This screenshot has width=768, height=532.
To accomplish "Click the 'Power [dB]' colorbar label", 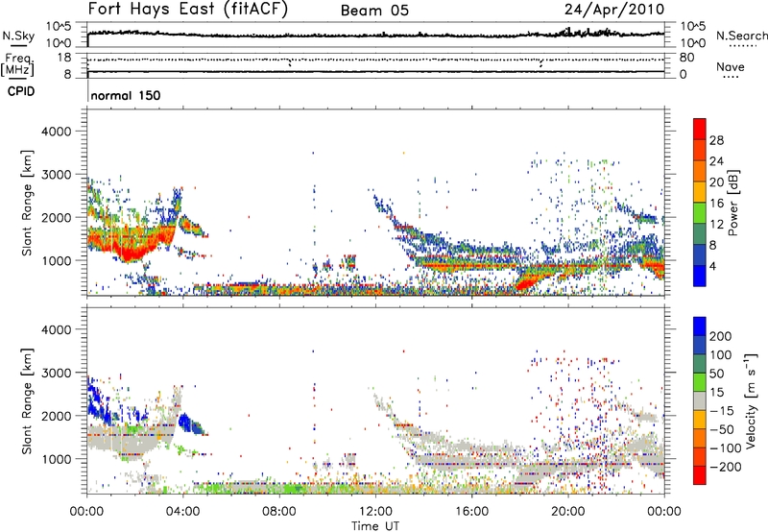I will point(733,203).
